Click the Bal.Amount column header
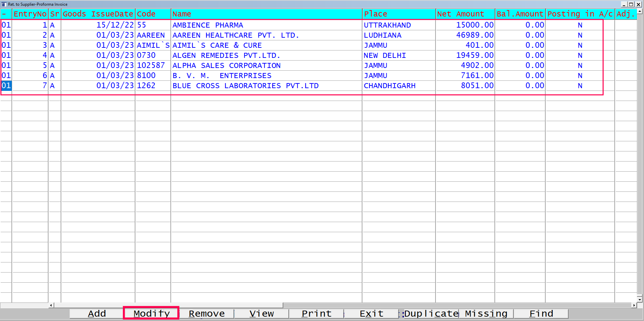 pyautogui.click(x=520, y=14)
